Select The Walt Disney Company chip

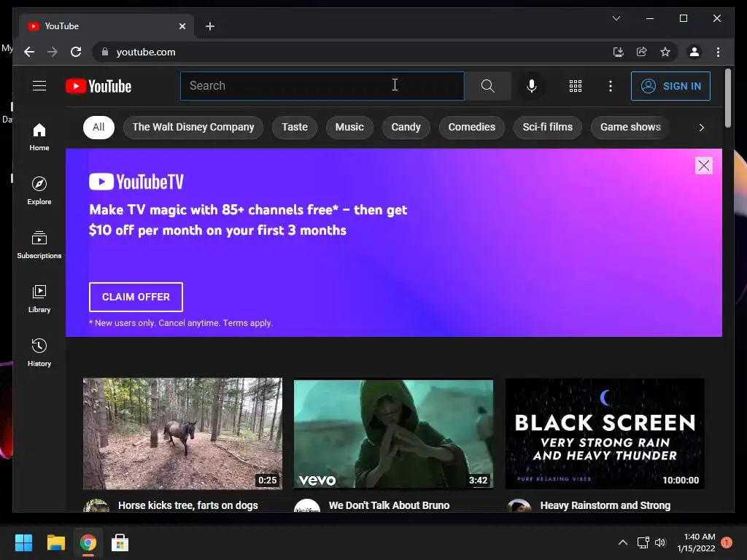click(x=193, y=127)
